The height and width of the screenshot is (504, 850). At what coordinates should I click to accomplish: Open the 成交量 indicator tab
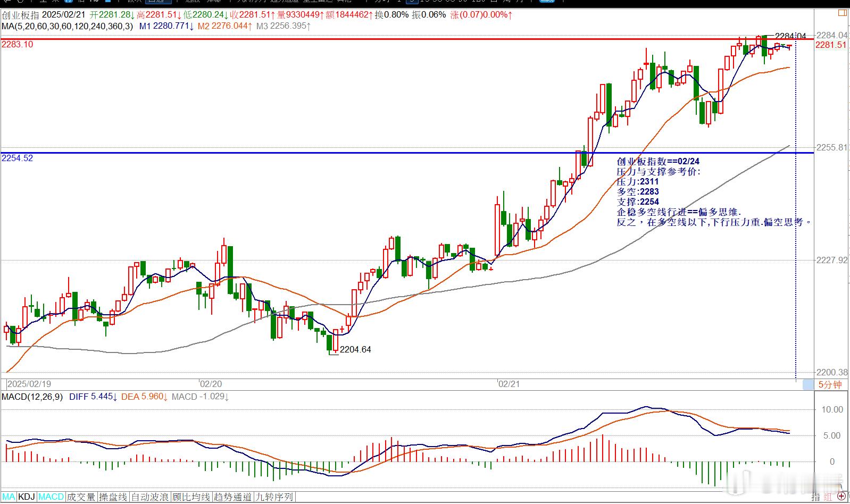coord(81,497)
